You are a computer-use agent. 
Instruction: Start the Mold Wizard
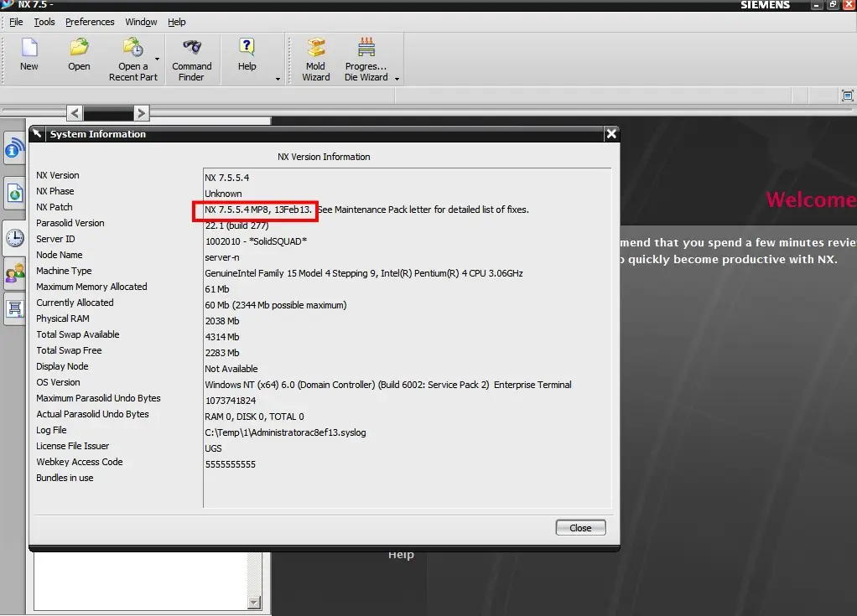316,48
